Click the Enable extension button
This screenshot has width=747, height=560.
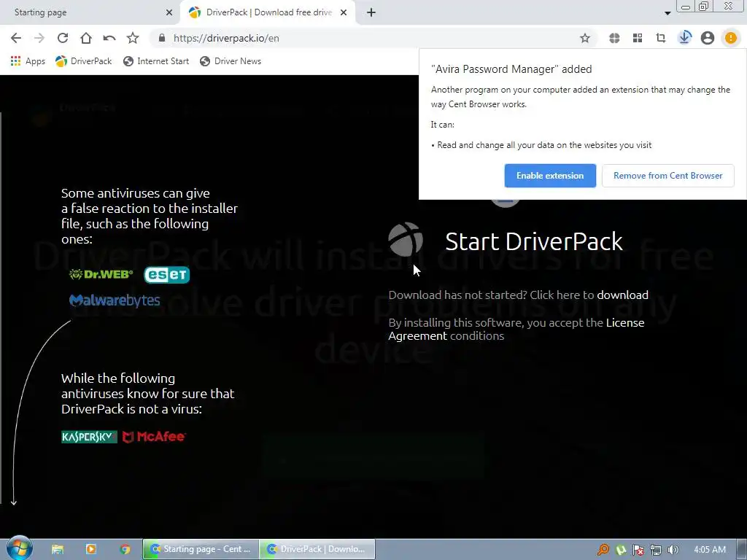[550, 176]
